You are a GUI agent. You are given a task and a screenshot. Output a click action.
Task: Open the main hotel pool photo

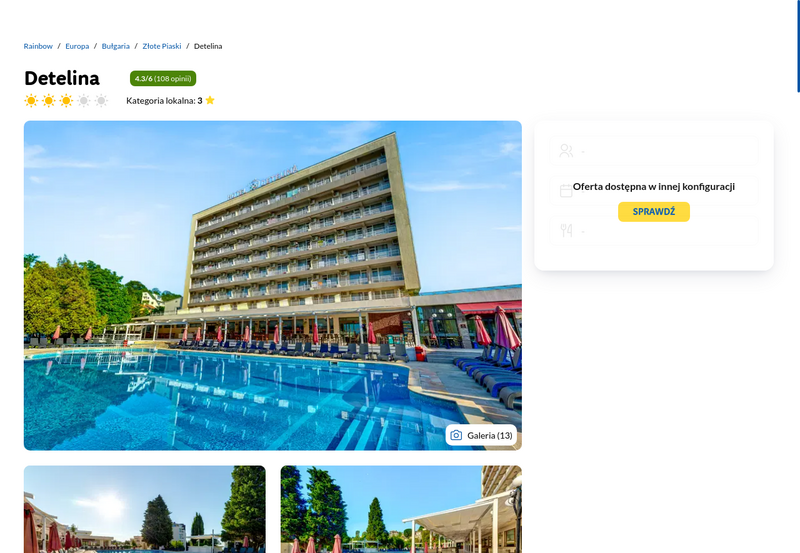pos(272,285)
